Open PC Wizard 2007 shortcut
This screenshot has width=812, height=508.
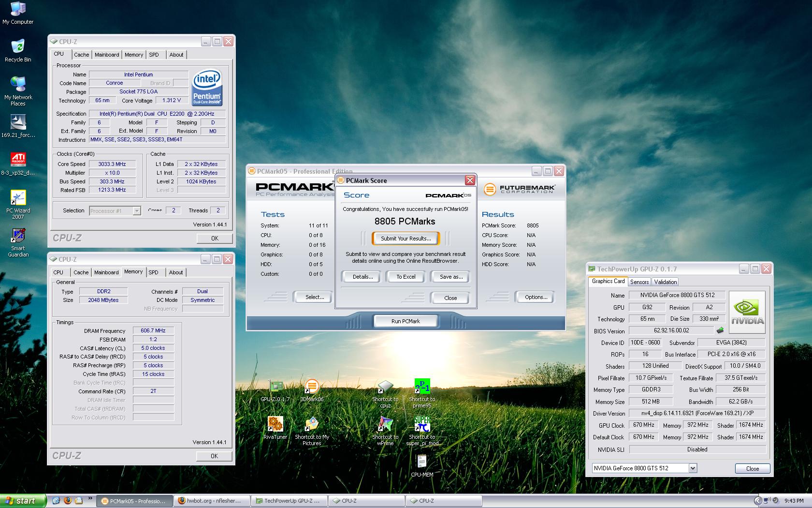click(18, 205)
